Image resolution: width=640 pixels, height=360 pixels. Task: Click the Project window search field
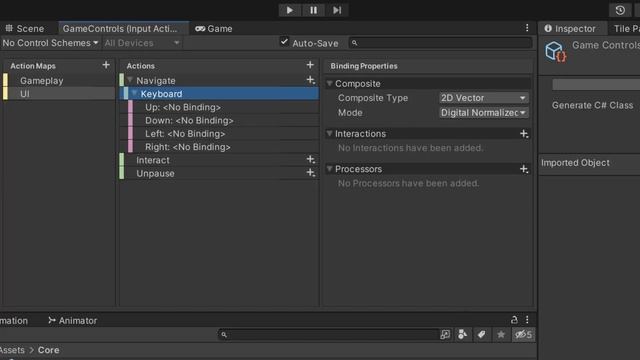click(x=328, y=335)
